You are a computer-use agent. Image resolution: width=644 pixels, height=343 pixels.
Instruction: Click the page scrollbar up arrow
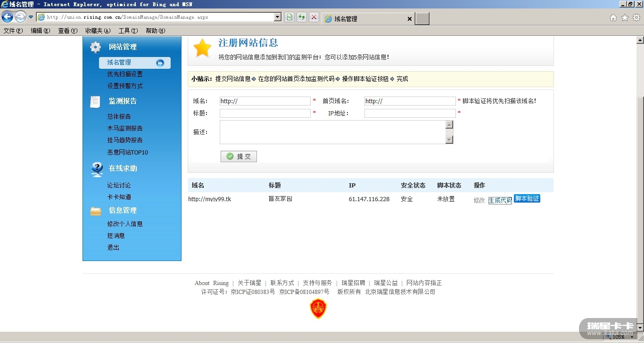tap(640, 41)
